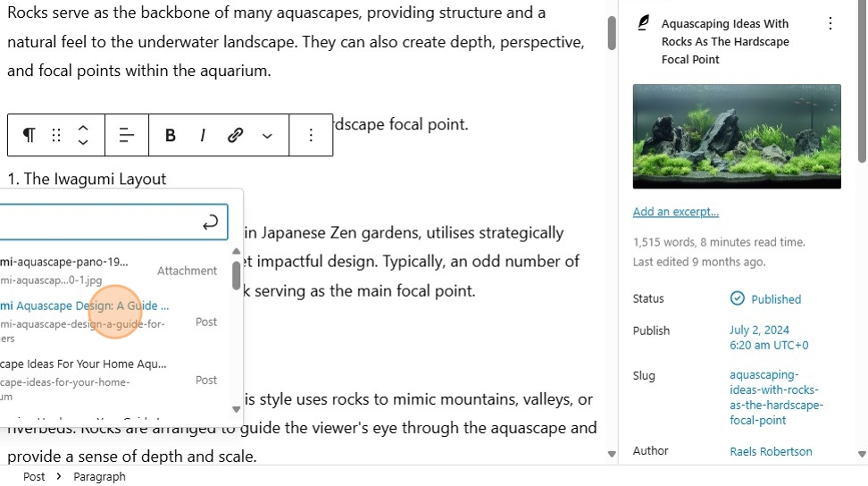Click the aquarium featured image thumbnail

tap(737, 136)
